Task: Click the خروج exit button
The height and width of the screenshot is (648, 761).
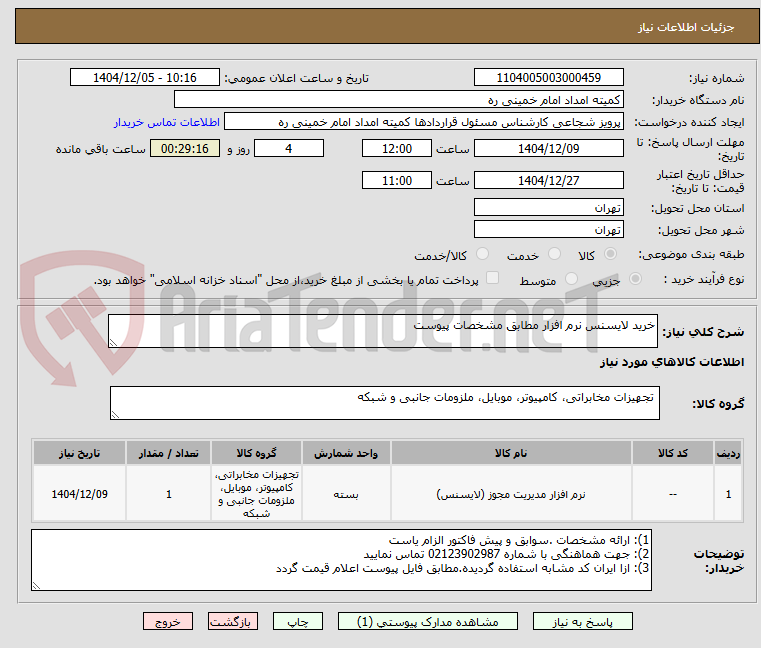Action: (168, 621)
